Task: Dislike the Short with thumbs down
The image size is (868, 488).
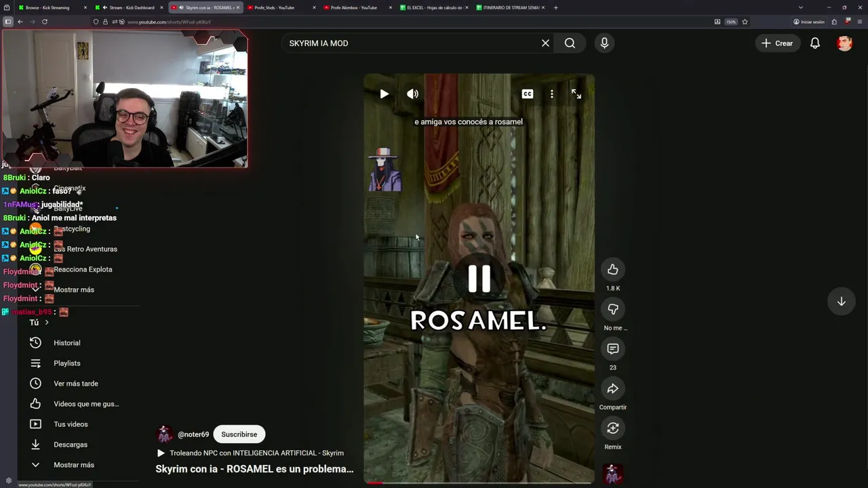Action: (x=613, y=309)
